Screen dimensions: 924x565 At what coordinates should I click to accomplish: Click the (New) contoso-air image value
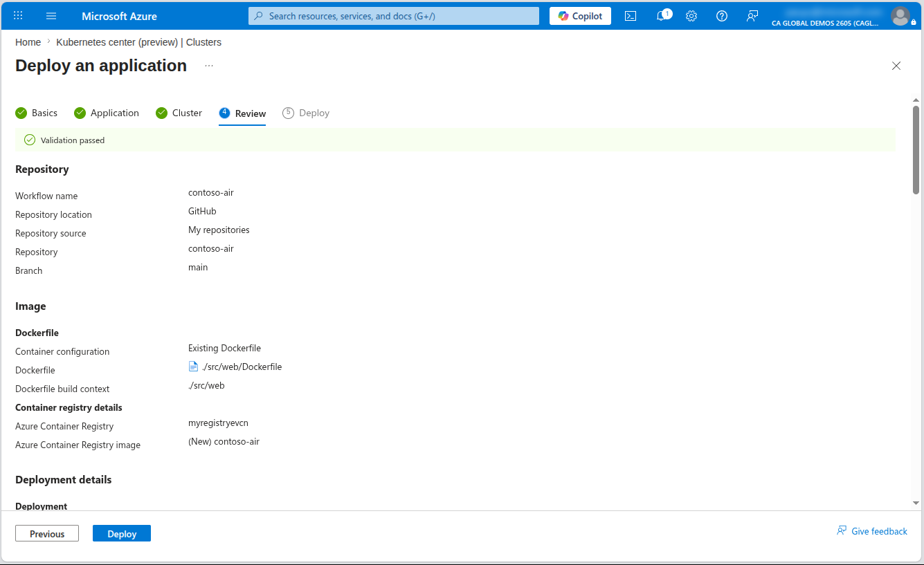tap(224, 441)
